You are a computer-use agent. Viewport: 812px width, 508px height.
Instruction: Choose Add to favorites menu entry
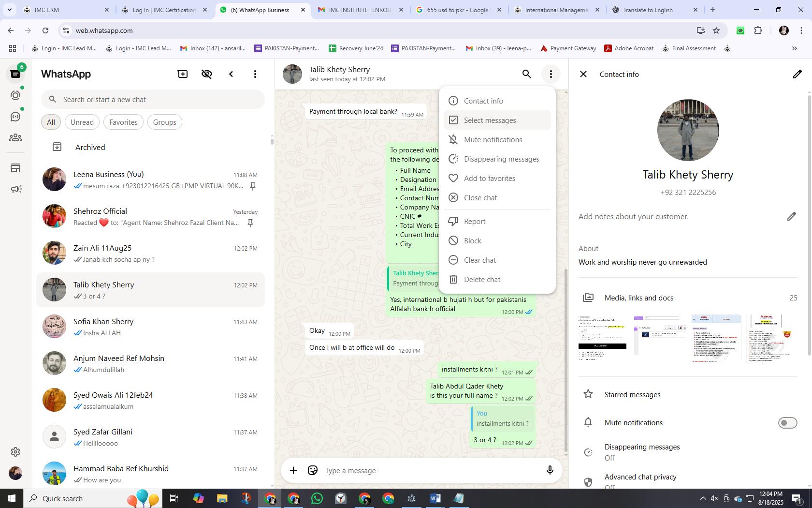497,178
